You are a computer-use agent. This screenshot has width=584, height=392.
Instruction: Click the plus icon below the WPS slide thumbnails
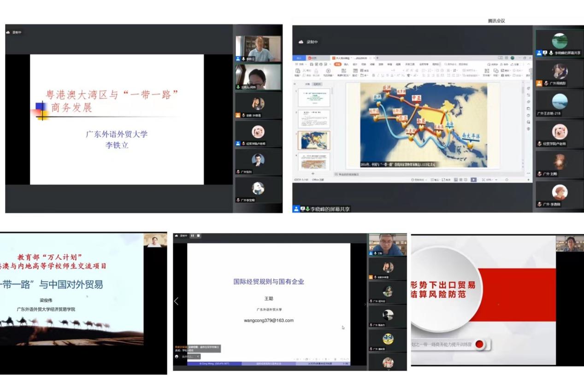[313, 174]
